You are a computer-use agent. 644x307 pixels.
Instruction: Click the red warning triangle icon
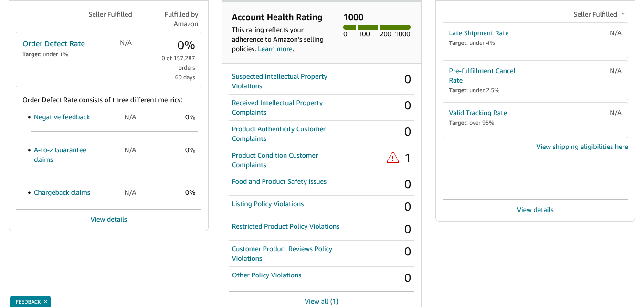point(392,158)
